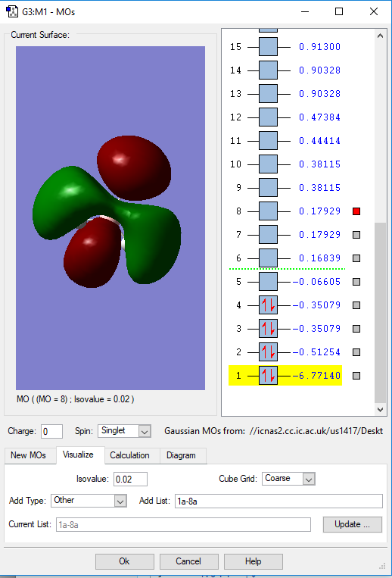Click the highlighted orbital 1 box
The image size is (392, 578).
pyautogui.click(x=268, y=376)
